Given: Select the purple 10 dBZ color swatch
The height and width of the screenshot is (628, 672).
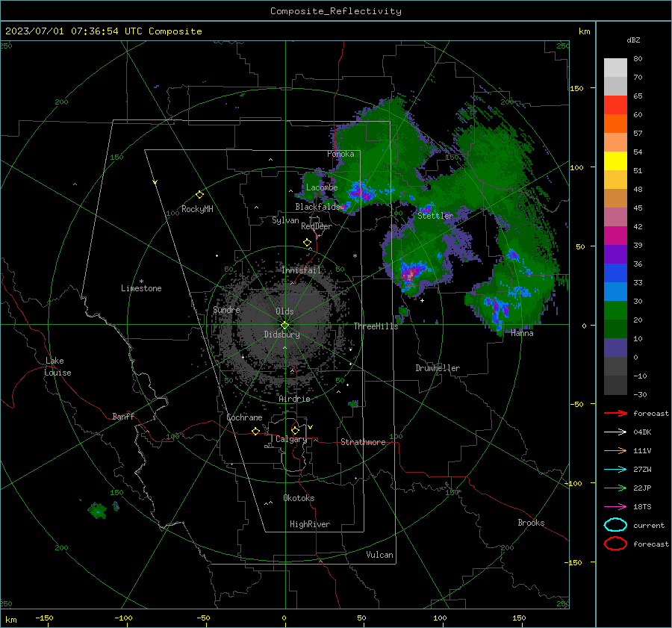Looking at the screenshot, I should [615, 348].
